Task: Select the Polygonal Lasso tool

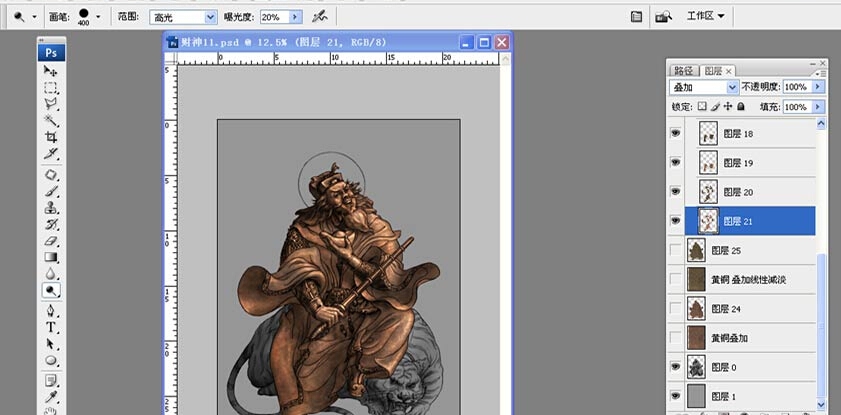Action: [x=51, y=104]
